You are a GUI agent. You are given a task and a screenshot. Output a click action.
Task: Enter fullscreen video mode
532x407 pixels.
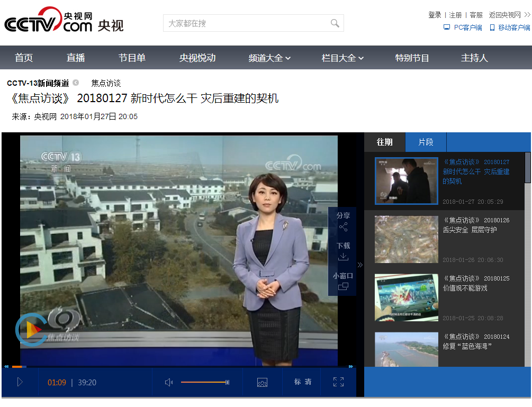[338, 382]
